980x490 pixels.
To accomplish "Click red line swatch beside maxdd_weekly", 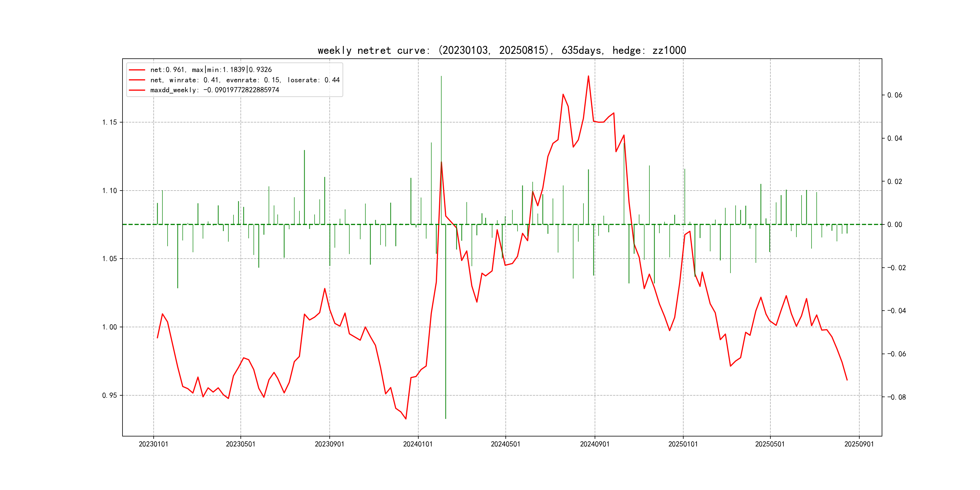I will (x=137, y=90).
